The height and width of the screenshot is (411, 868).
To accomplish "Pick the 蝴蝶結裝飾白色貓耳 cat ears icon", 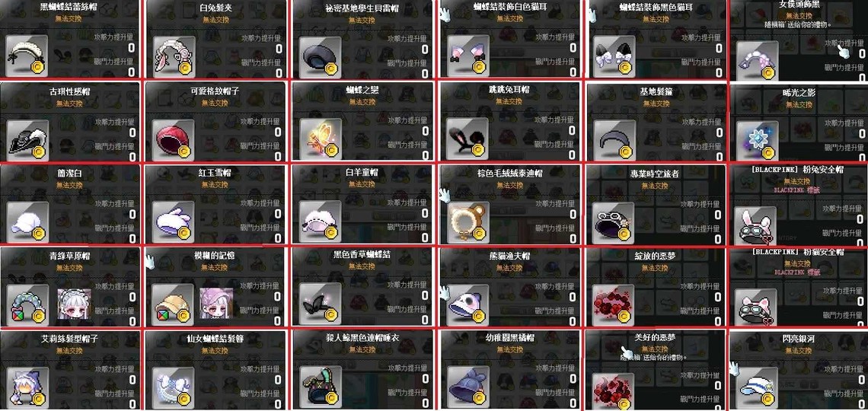I will (467, 57).
